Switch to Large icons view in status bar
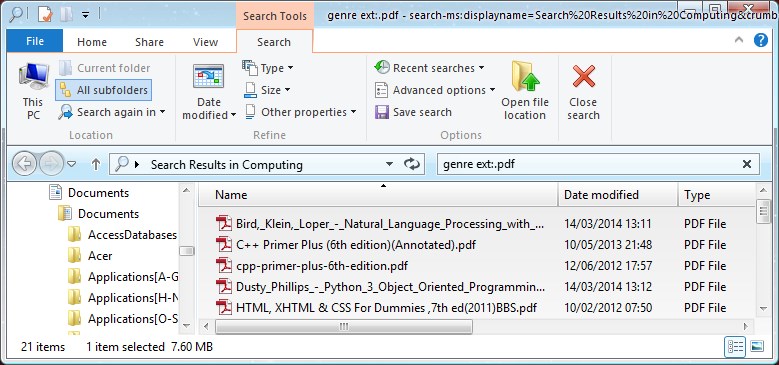The height and width of the screenshot is (365, 779). click(757, 347)
